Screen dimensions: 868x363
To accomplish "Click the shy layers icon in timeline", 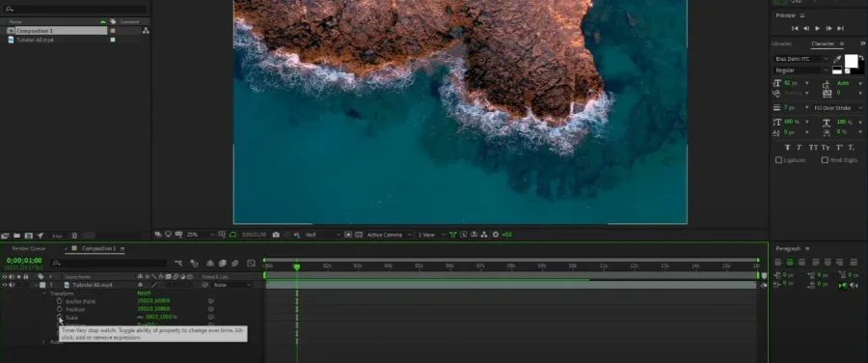I will [x=210, y=264].
